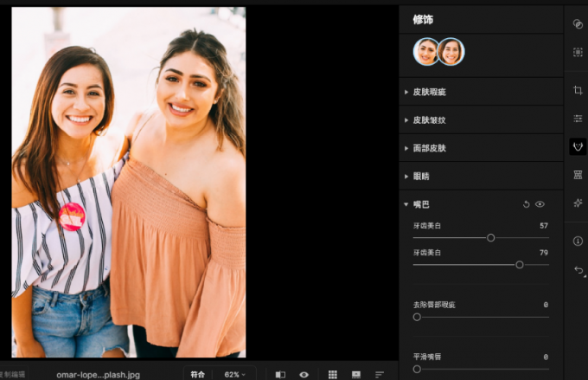This screenshot has height=380, width=588.
Task: Switch to single image view icon
Action: tap(356, 374)
